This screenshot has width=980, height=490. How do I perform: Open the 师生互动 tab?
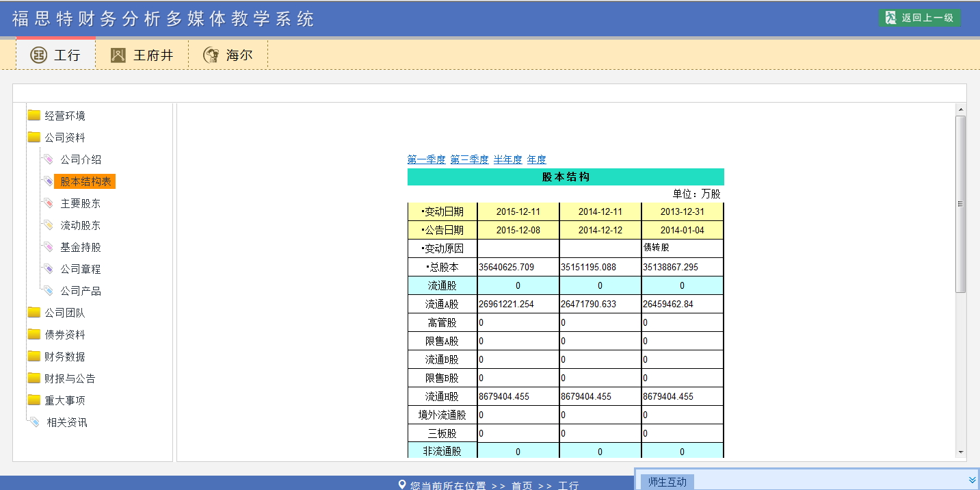[667, 482]
